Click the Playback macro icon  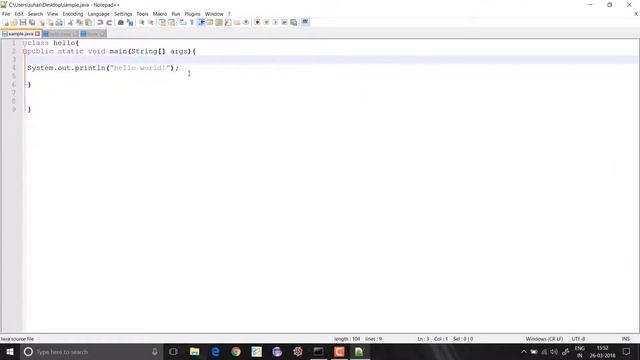pos(275,22)
